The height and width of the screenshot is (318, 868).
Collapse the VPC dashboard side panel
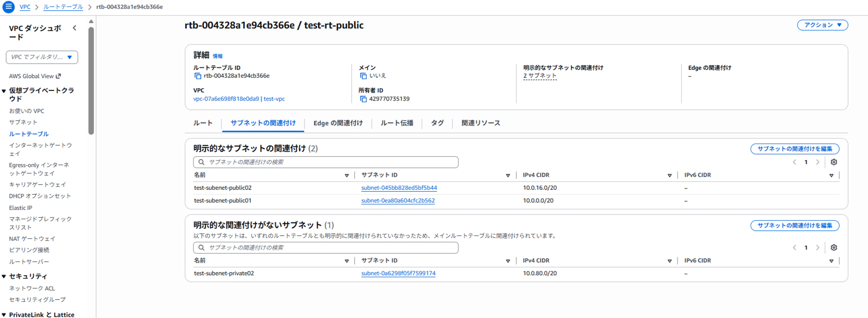coord(75,28)
